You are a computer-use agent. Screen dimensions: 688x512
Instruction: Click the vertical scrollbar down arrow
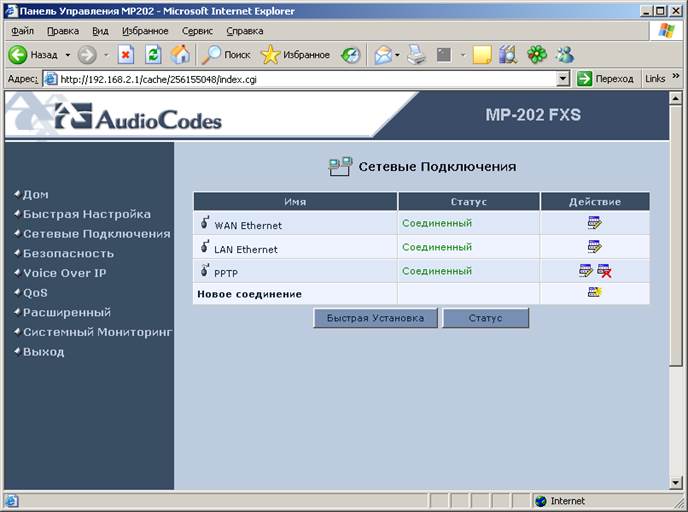676,483
